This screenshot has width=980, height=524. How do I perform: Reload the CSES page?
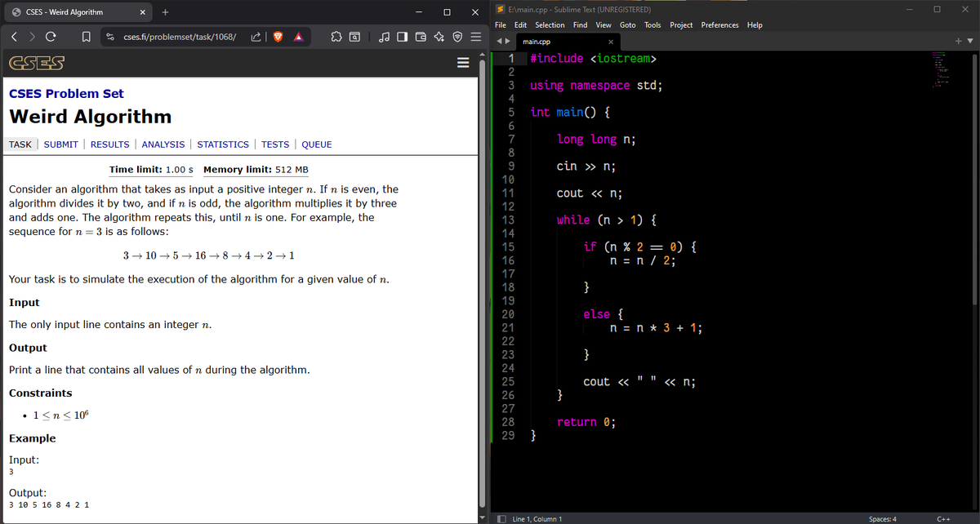(51, 37)
